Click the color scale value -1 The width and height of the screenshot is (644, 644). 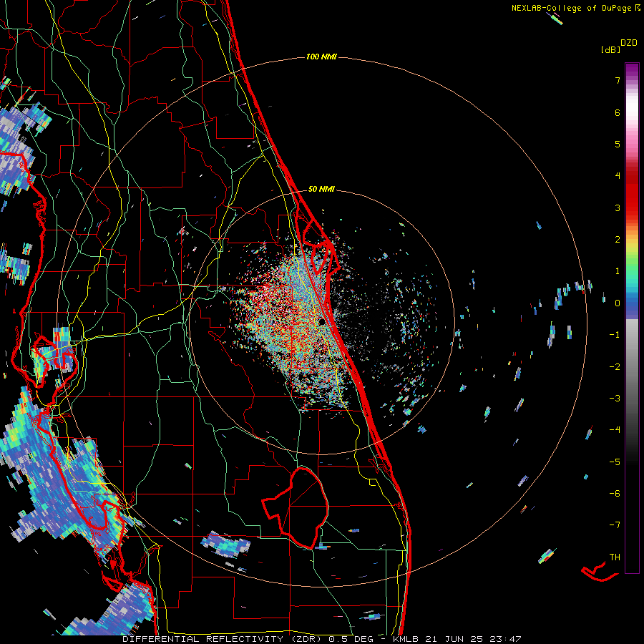pos(615,335)
